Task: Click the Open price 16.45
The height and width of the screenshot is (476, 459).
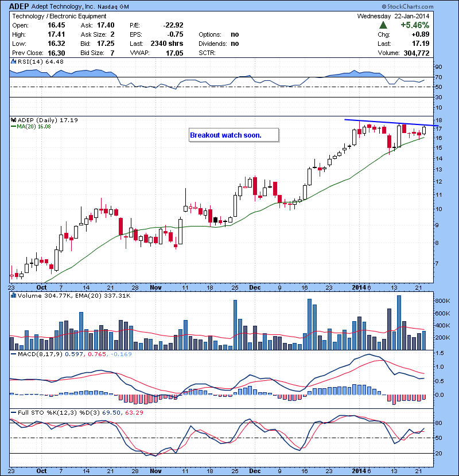Action: 56,25
